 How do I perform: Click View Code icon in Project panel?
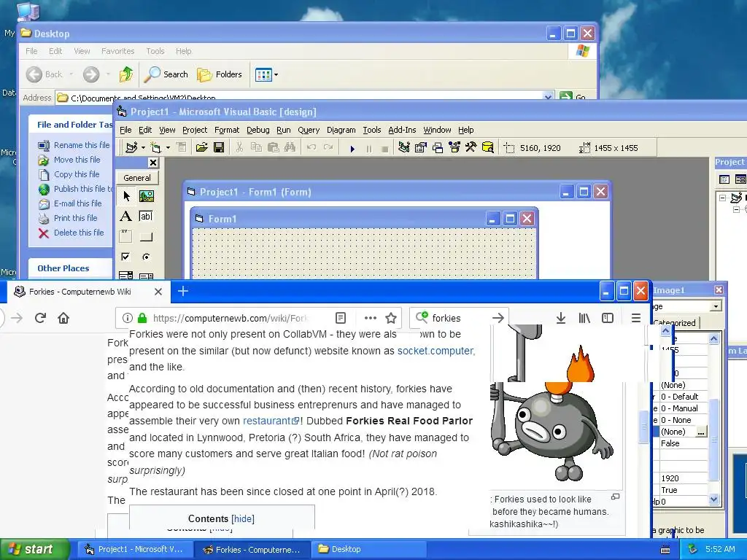click(724, 179)
